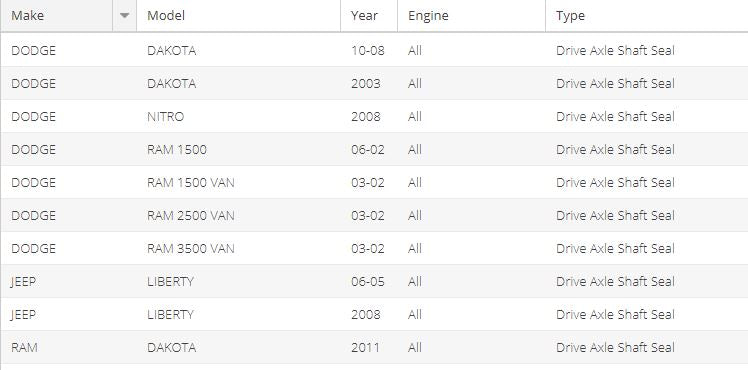Click the Year column header
Image resolution: width=748 pixels, height=370 pixels.
click(x=369, y=16)
